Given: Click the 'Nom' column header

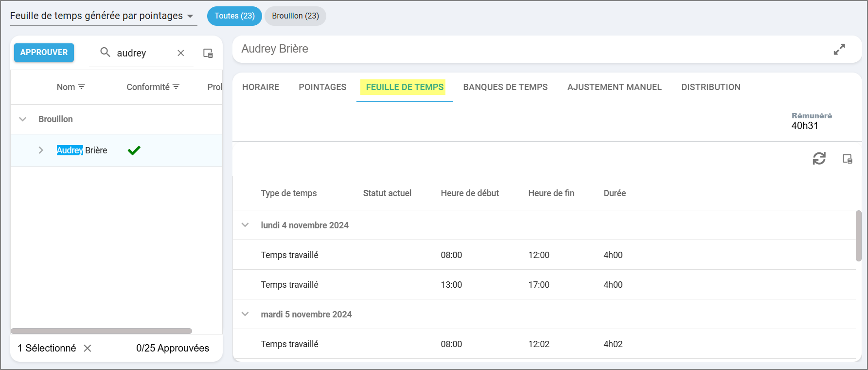Looking at the screenshot, I should tap(66, 87).
